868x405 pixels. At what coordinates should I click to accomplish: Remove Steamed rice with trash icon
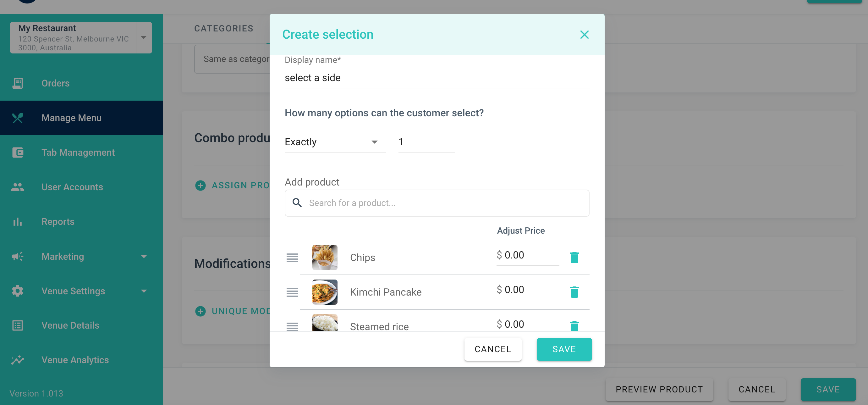click(x=574, y=326)
